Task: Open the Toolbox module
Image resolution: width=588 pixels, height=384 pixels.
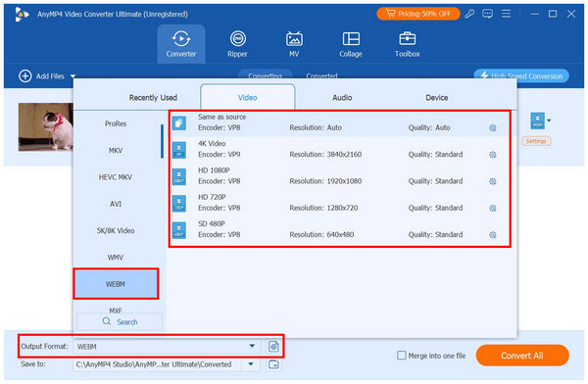Action: point(408,44)
